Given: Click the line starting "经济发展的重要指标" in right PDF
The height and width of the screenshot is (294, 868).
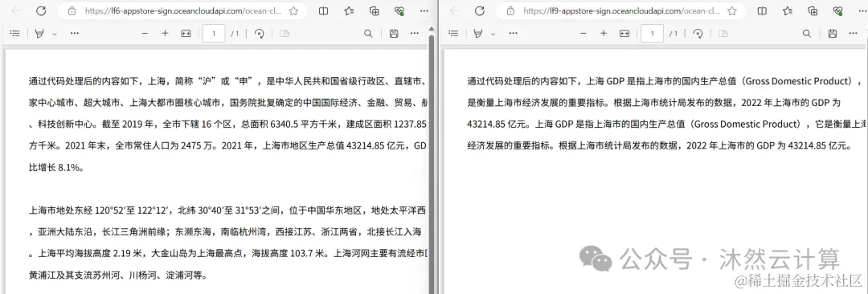Looking at the screenshot, I should point(659,145).
